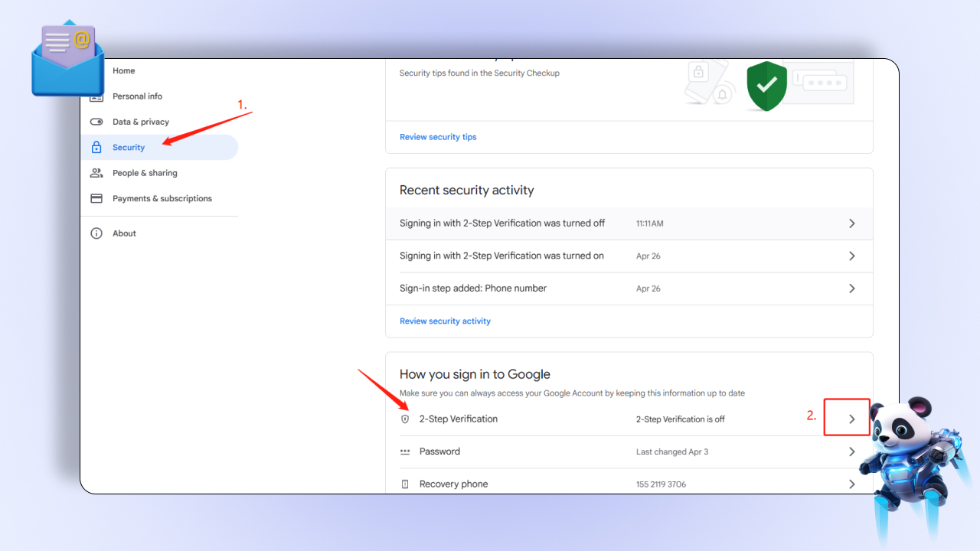Click the Data & privacy toggle icon
The width and height of the screenshot is (980, 551).
[x=96, y=122]
